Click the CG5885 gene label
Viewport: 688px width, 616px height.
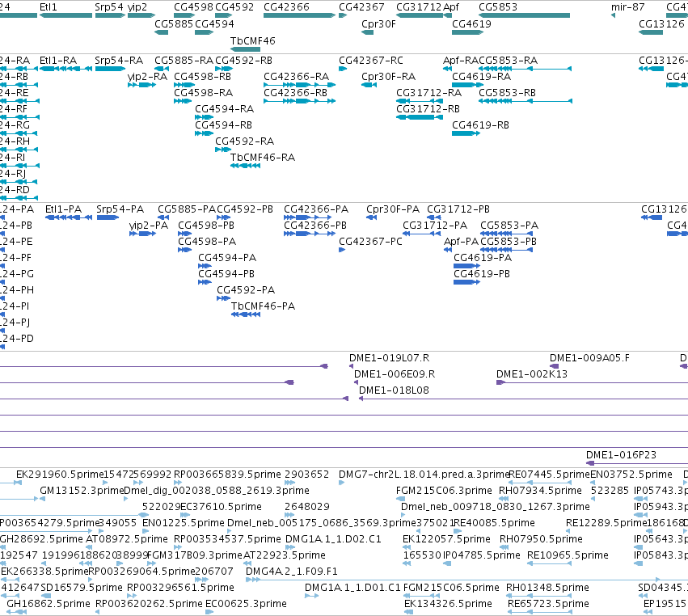174,24
